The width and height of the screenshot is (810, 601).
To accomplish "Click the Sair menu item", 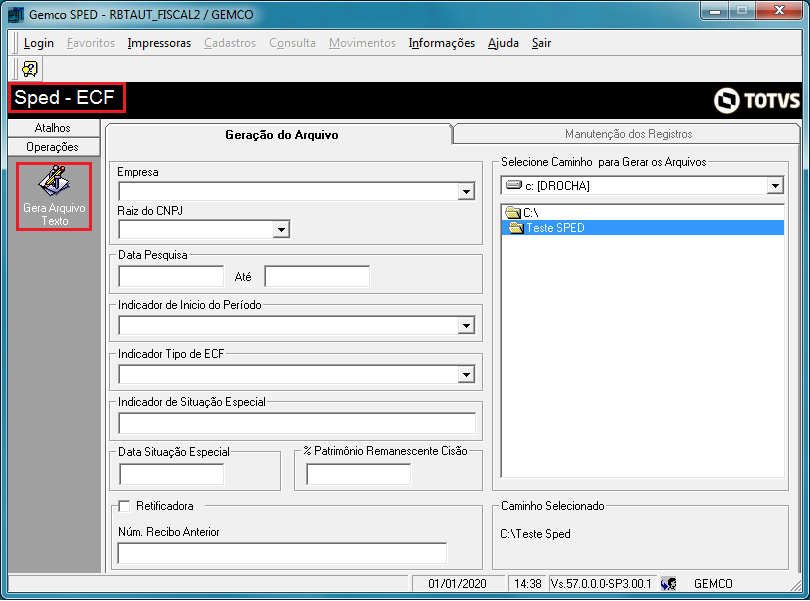I will 541,43.
